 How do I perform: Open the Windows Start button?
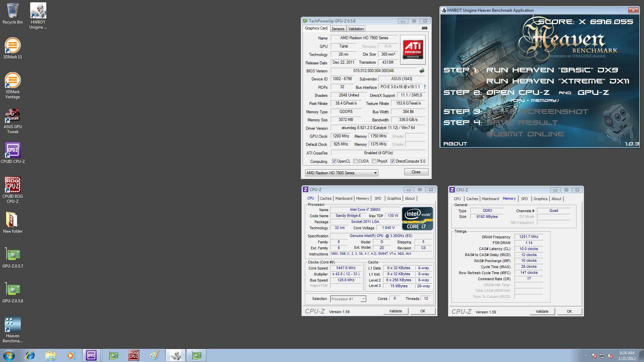[9, 355]
